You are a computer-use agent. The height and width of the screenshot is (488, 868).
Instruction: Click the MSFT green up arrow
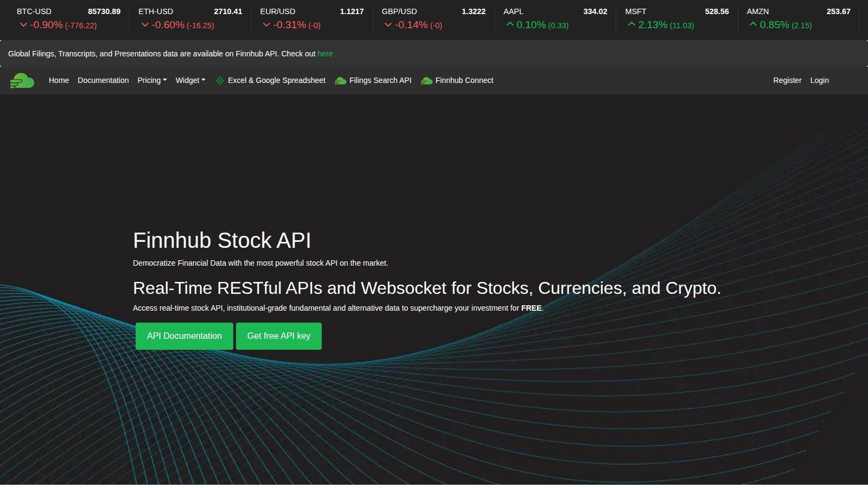pyautogui.click(x=631, y=24)
